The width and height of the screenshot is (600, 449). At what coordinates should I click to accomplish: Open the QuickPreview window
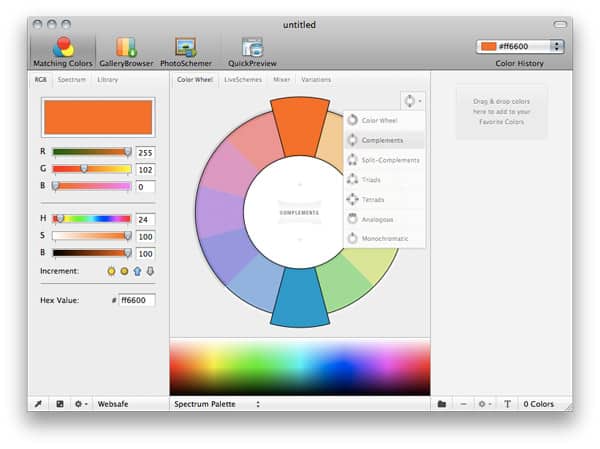point(251,51)
